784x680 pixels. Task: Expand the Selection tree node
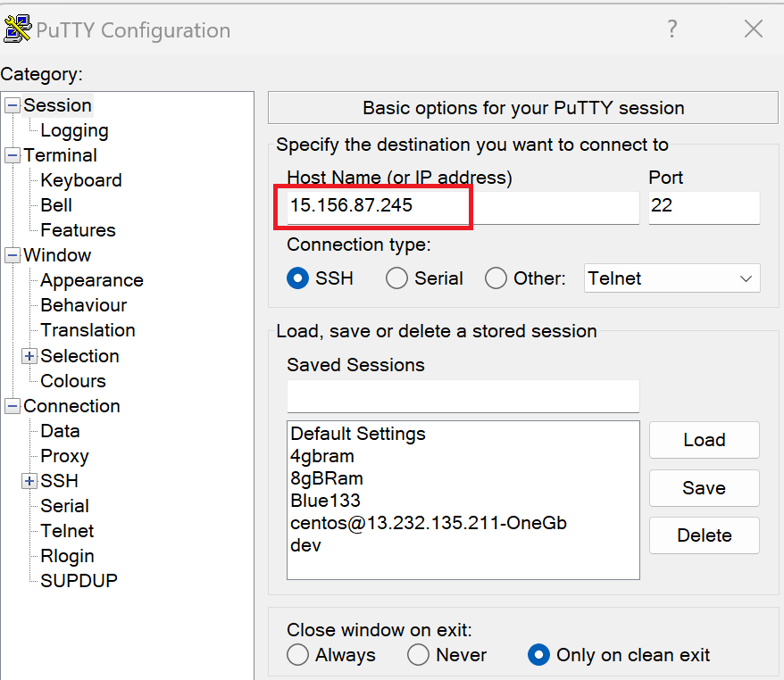click(29, 356)
